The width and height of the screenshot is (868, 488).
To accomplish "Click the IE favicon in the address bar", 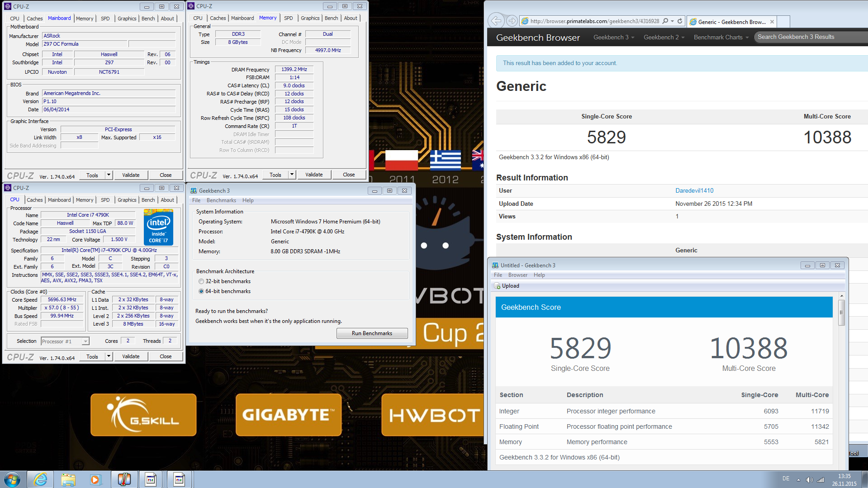I will [525, 21].
